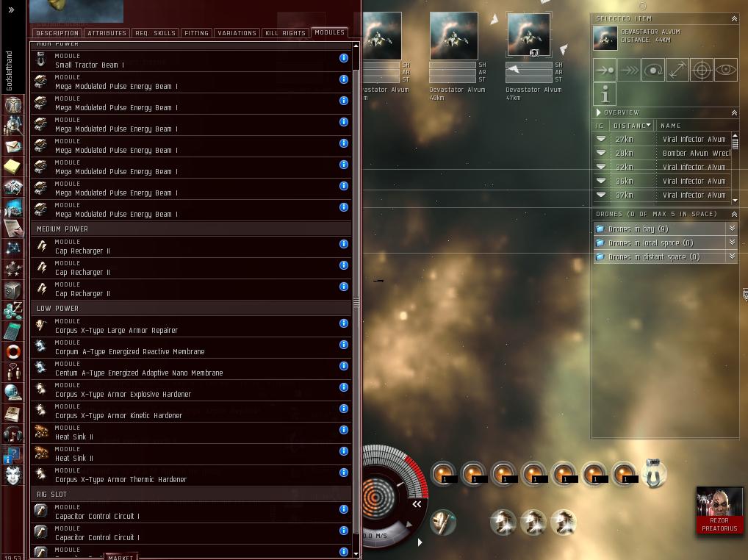Open the headphones jukebox icon

coord(13,434)
